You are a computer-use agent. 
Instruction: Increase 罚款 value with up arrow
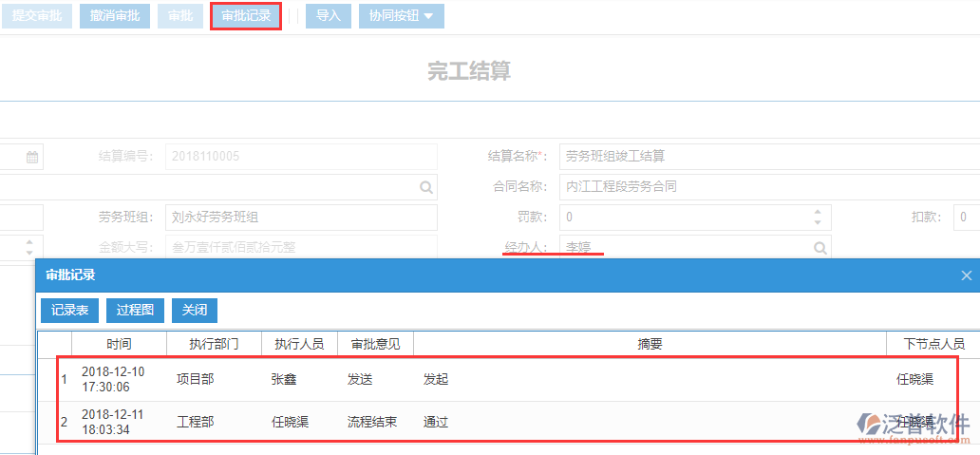click(x=818, y=212)
